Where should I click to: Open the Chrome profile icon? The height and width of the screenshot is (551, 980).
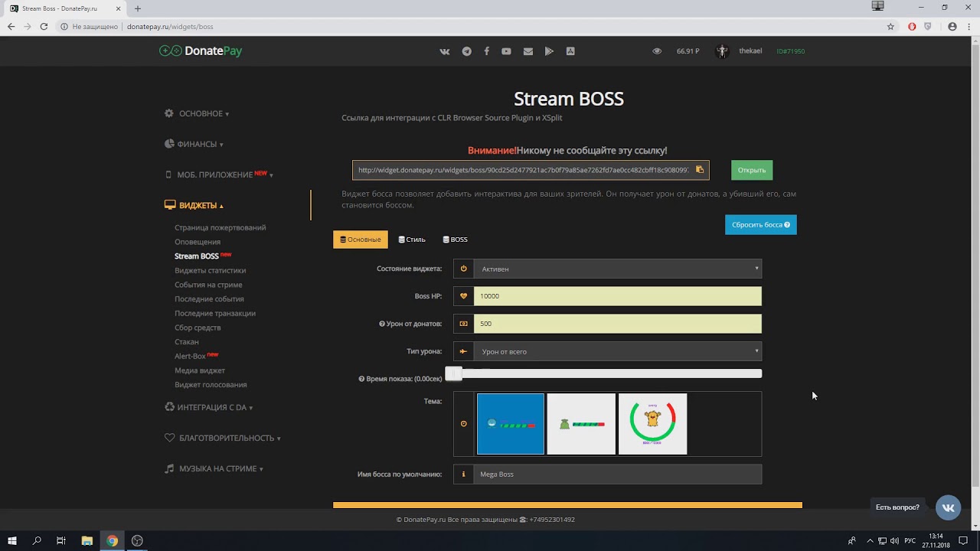point(952,26)
